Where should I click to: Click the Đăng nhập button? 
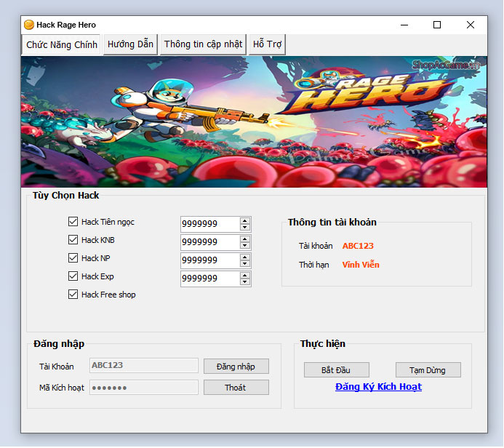[x=236, y=367]
